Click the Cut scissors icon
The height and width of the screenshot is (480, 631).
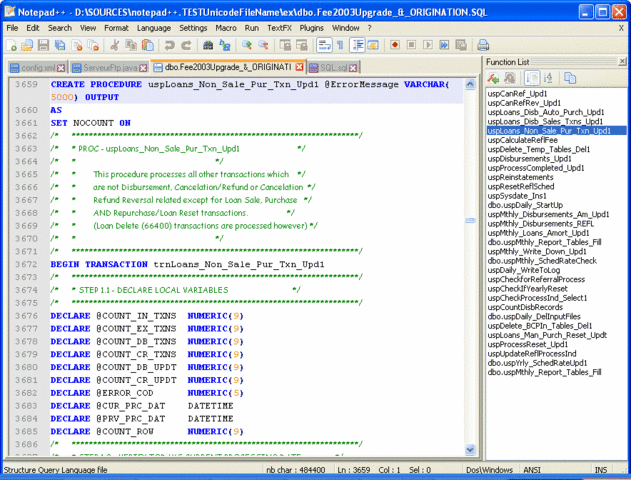click(115, 45)
